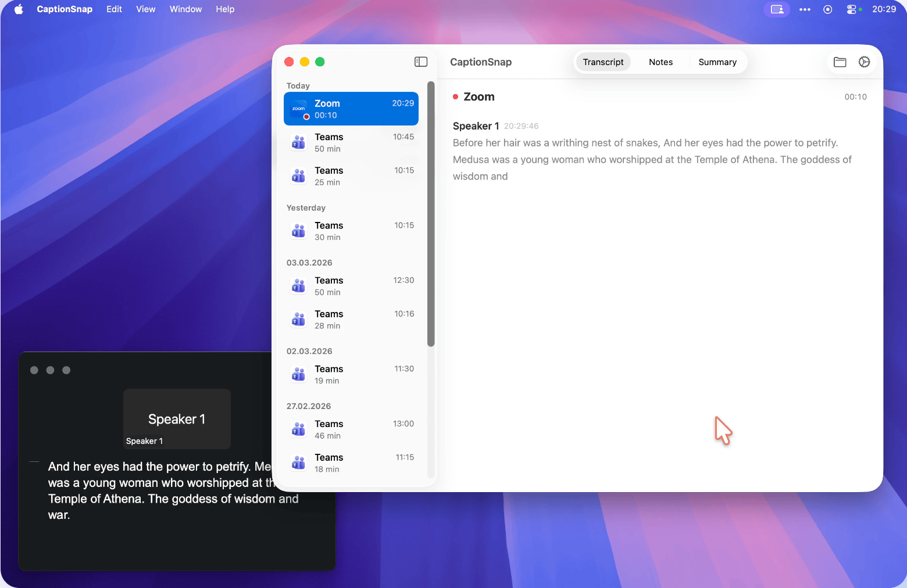Minimize the CaptionSnap window with yellow button
This screenshot has width=907, height=588.
coord(305,62)
